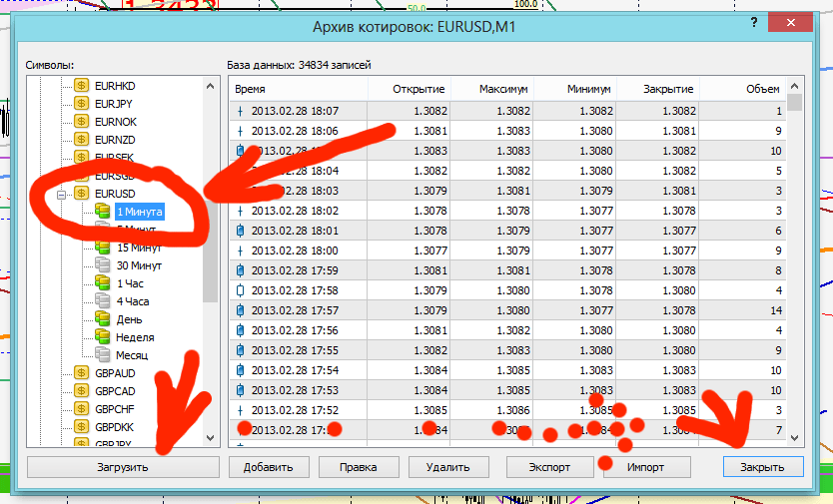Click the Добавить button
This screenshot has width=833, height=504.
268,466
